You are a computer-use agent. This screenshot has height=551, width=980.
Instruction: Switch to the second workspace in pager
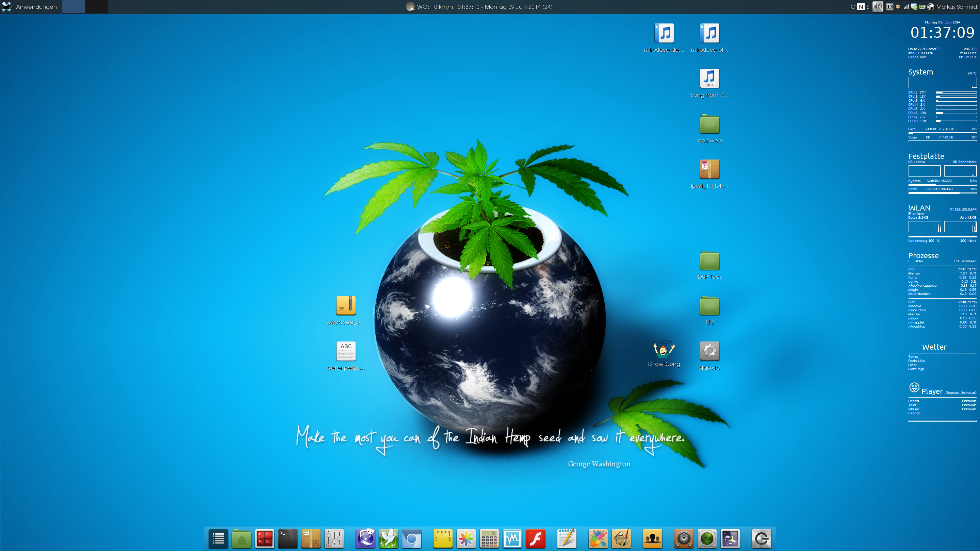(x=96, y=7)
